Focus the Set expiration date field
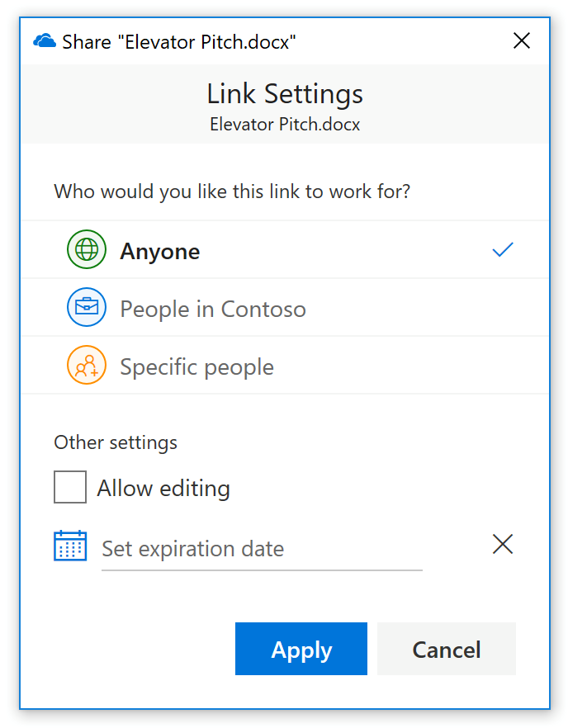 (x=261, y=549)
